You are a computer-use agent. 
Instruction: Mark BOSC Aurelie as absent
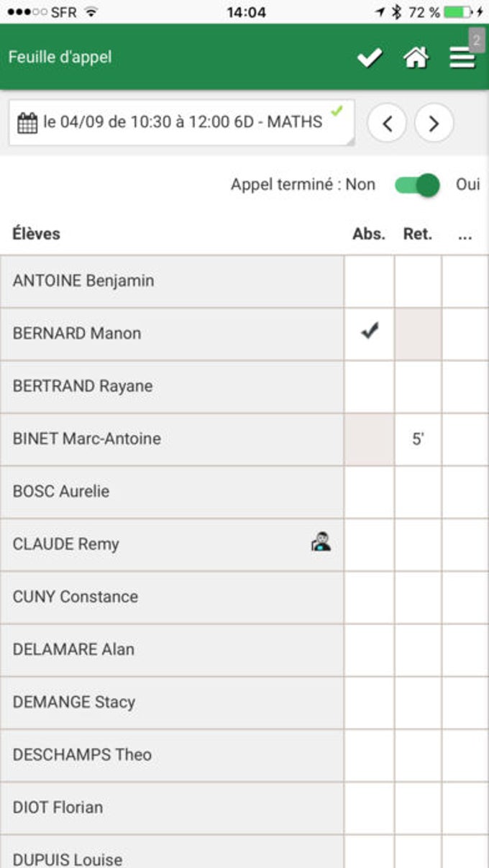click(369, 492)
